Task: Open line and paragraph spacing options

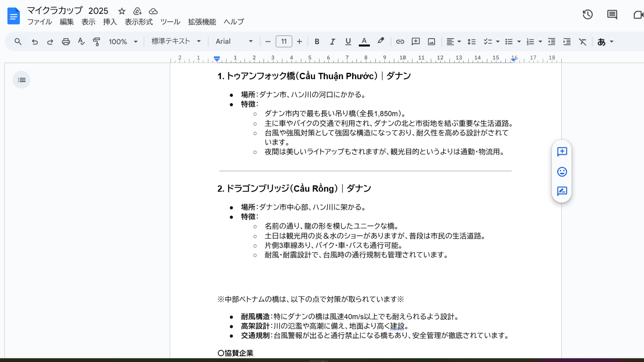Action: (x=471, y=41)
